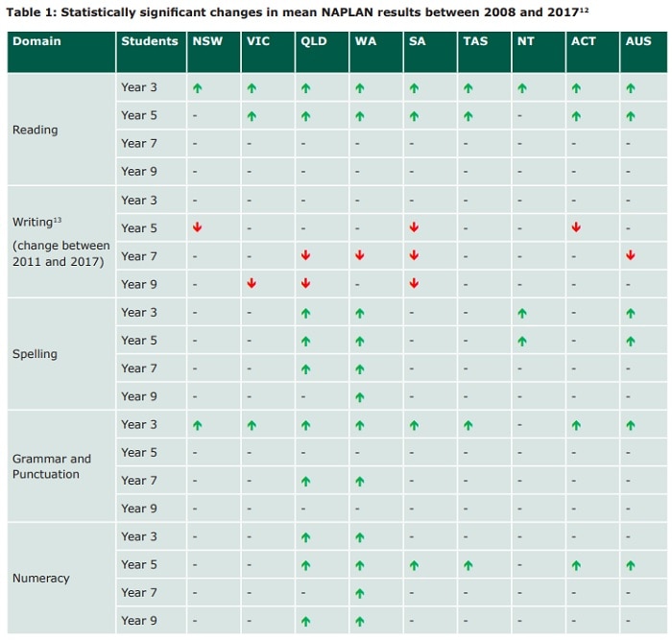Click the green arrow for Spelling Year 3 NT
This screenshot has height=640, width=672.
[521, 313]
